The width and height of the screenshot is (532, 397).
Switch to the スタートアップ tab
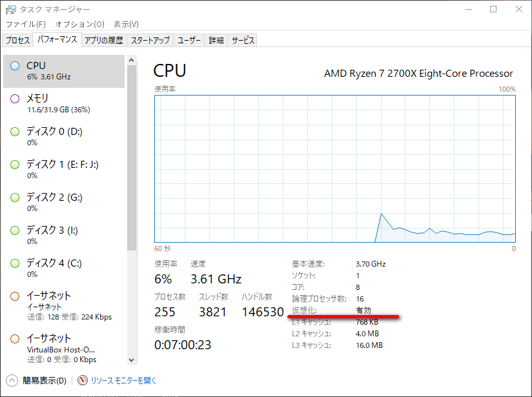(150, 40)
